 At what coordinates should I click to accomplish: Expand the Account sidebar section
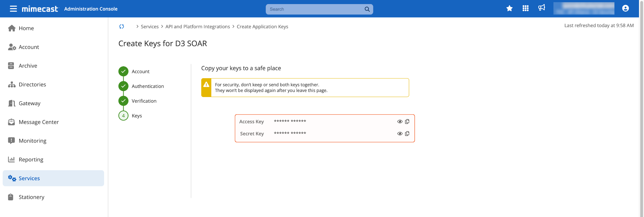[x=29, y=47]
